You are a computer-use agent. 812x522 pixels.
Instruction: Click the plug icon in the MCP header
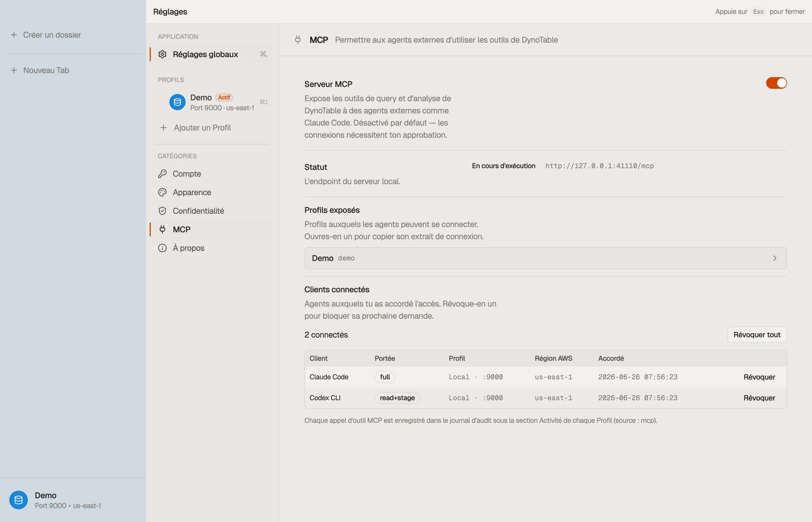click(298, 40)
